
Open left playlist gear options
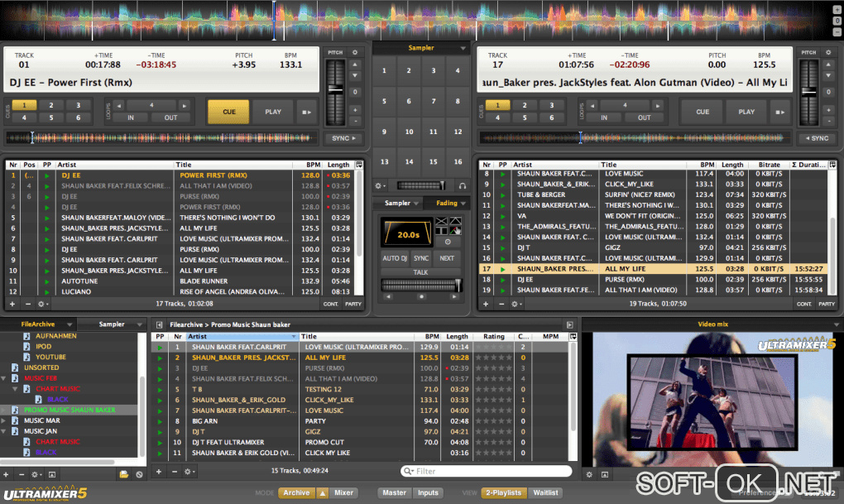point(42,305)
